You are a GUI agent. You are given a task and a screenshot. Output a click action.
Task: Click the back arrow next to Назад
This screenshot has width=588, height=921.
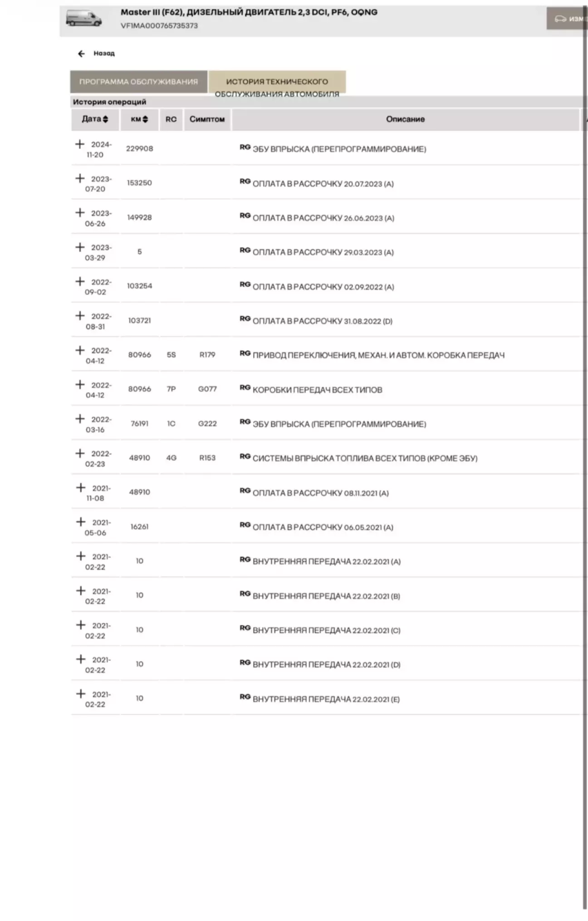tap(81, 54)
